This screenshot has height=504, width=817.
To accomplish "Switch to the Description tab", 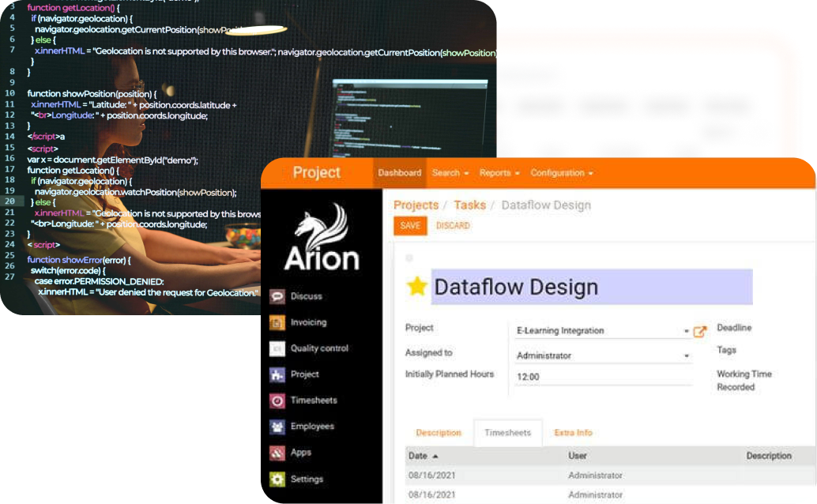I will pos(439,433).
